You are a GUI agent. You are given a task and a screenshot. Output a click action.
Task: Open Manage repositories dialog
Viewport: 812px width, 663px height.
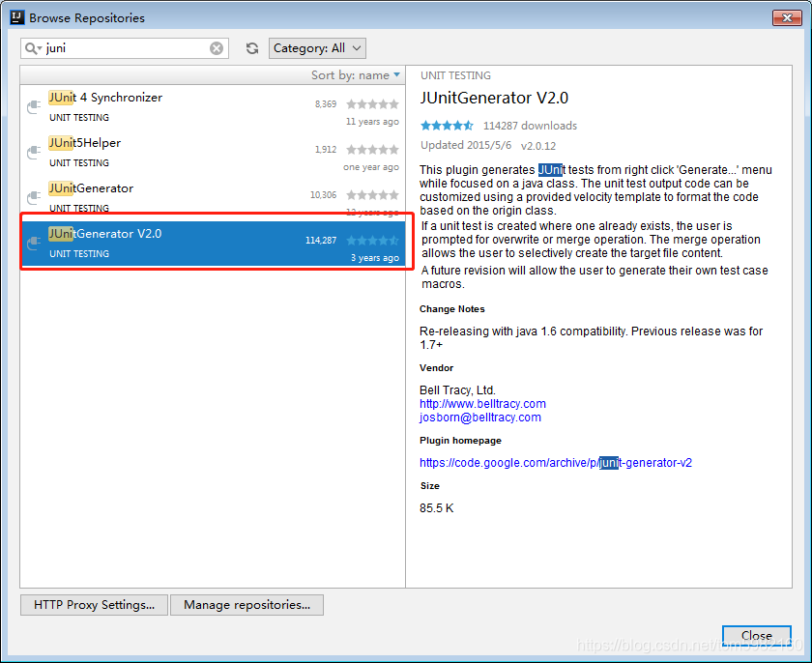pos(247,604)
